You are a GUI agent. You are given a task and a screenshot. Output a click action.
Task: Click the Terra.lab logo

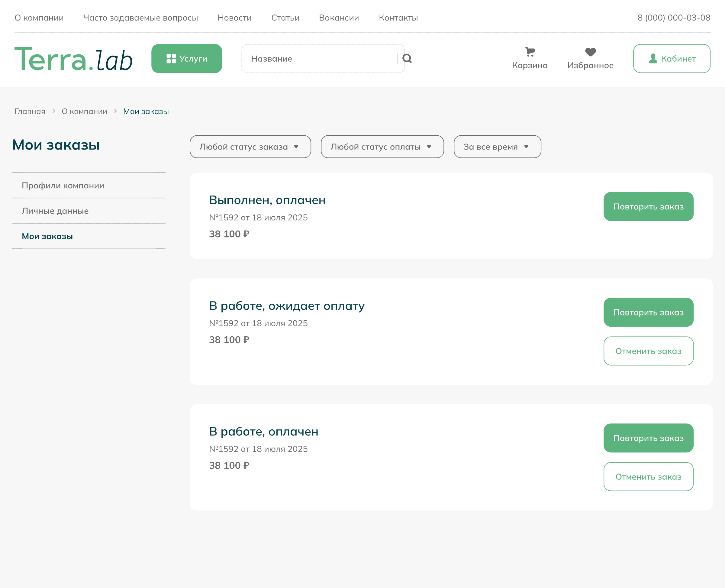tap(73, 59)
